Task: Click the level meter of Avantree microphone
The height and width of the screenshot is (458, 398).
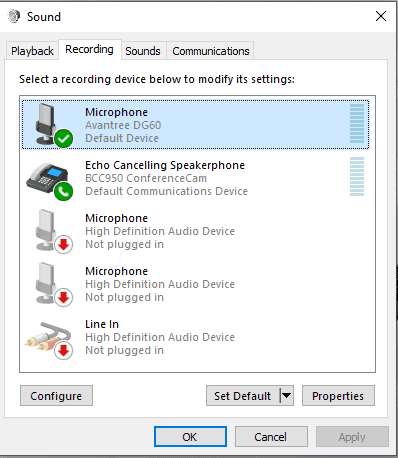Action: pos(357,123)
